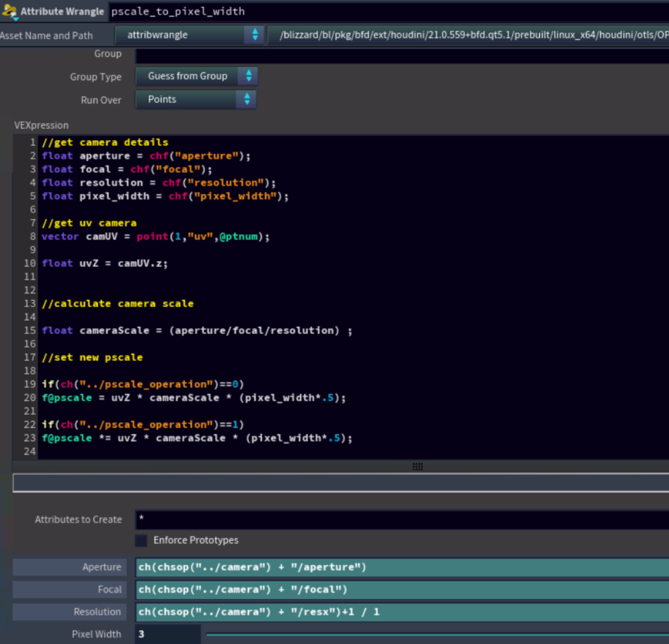Open the attribwrangle asset name dropdown
Image resolution: width=669 pixels, height=644 pixels.
pyautogui.click(x=190, y=35)
